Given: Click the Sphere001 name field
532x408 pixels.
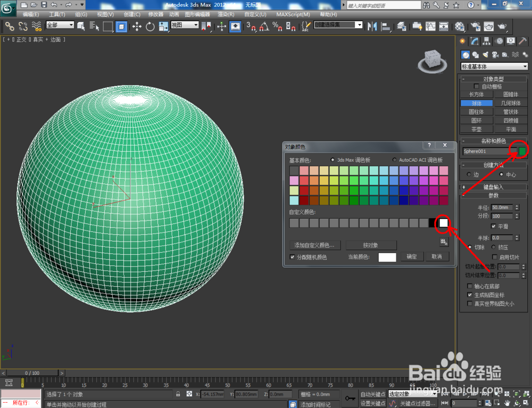Looking at the screenshot, I should click(x=484, y=152).
